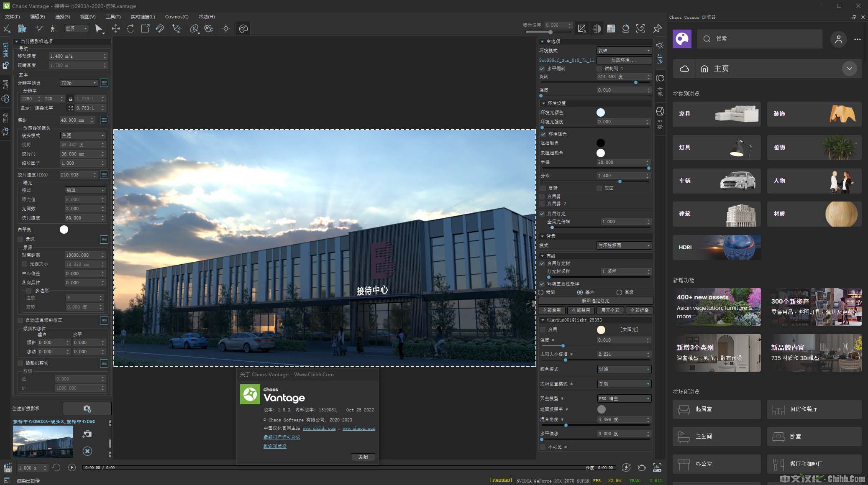This screenshot has height=485, width=868.
Task: Open the Cosmos palette icon in toolbar
Action: tap(243, 28)
